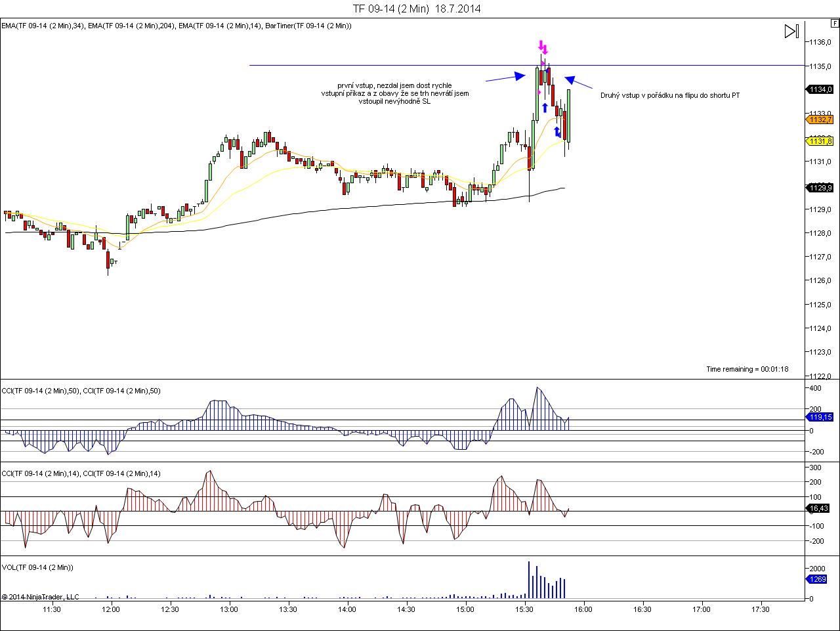Viewport: 840px width, 631px height.
Task: Click the 17:30 time axis label
Action: (x=761, y=609)
